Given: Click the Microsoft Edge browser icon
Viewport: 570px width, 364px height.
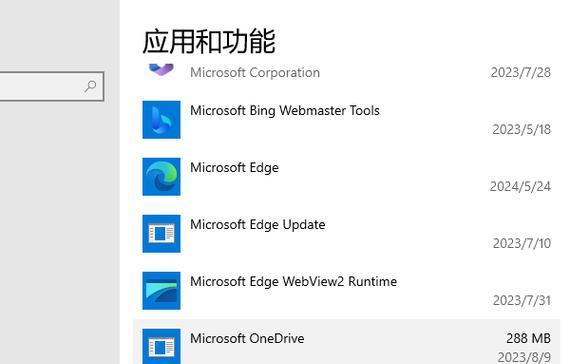Looking at the screenshot, I should (x=161, y=177).
